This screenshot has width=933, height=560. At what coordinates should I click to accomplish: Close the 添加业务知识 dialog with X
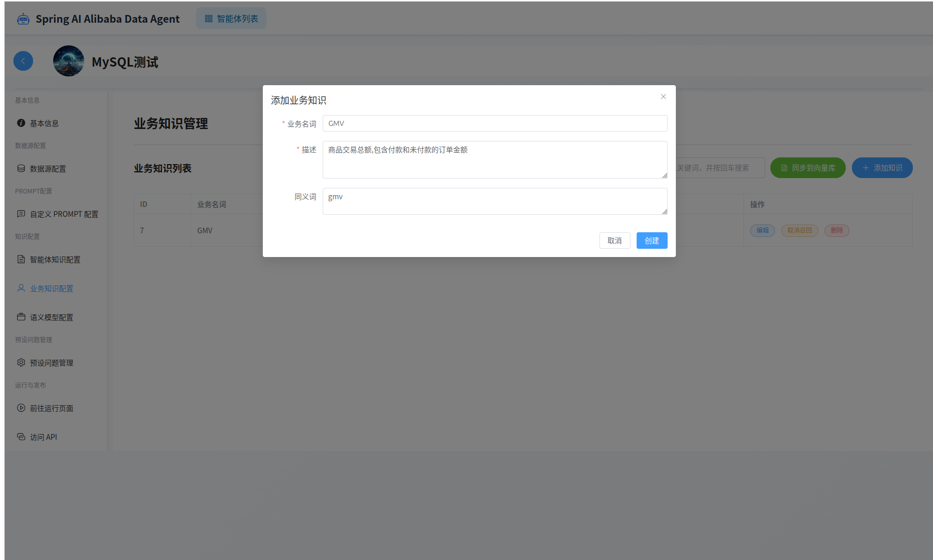click(663, 97)
